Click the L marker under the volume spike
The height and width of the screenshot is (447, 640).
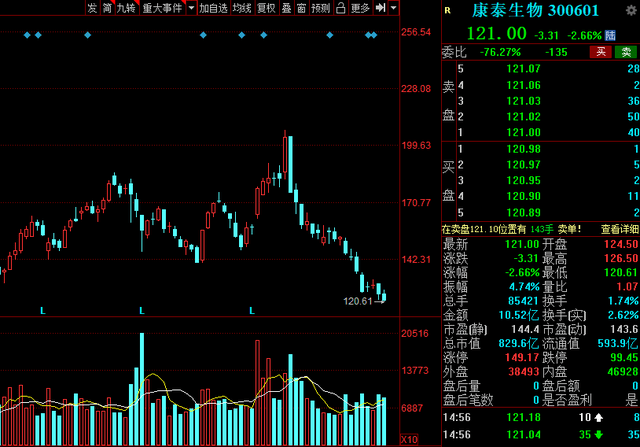click(x=142, y=311)
